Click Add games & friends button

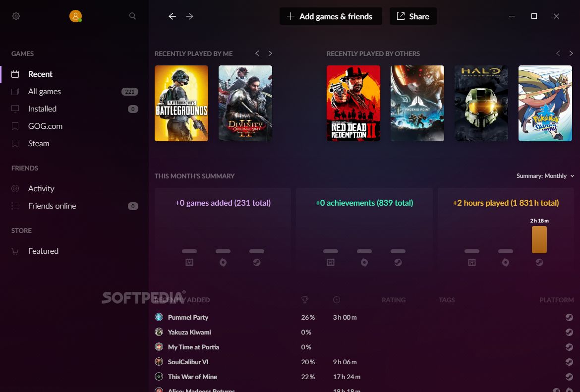pos(331,16)
